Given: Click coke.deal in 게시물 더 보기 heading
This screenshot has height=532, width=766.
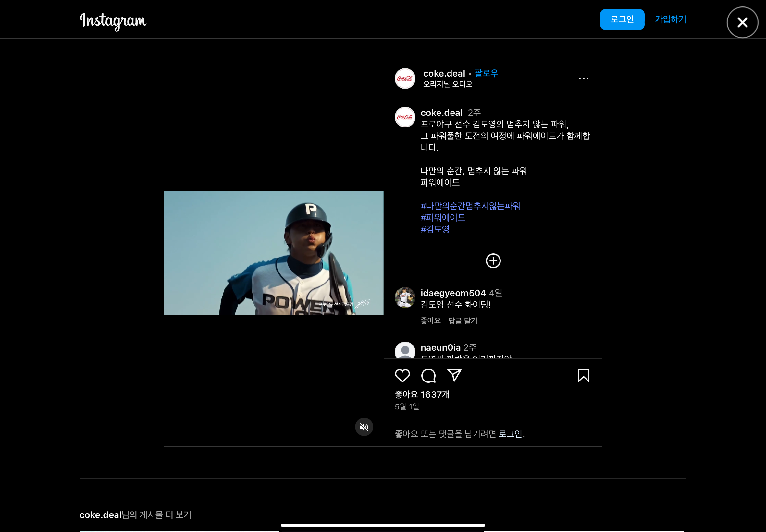Looking at the screenshot, I should pyautogui.click(x=100, y=515).
